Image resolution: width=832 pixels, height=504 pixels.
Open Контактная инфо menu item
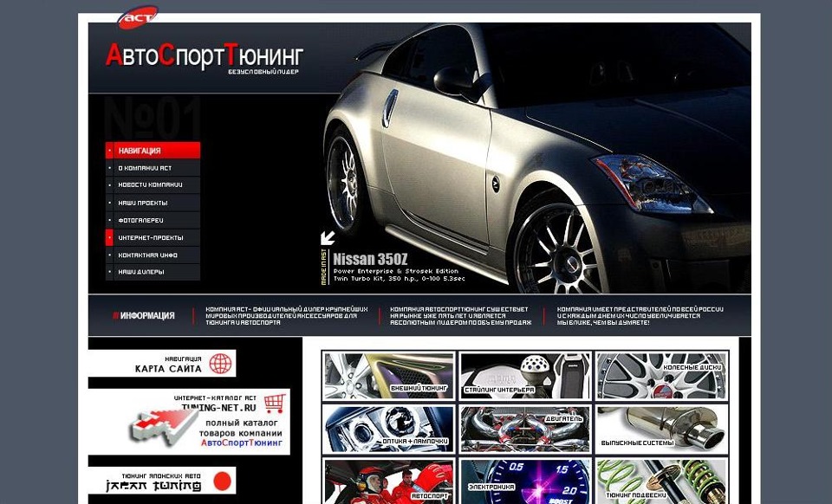[153, 255]
